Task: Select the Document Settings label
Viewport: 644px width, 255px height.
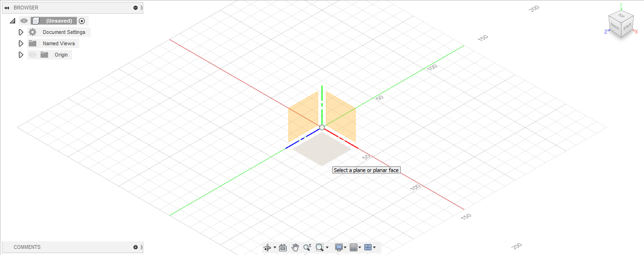Action: [64, 32]
